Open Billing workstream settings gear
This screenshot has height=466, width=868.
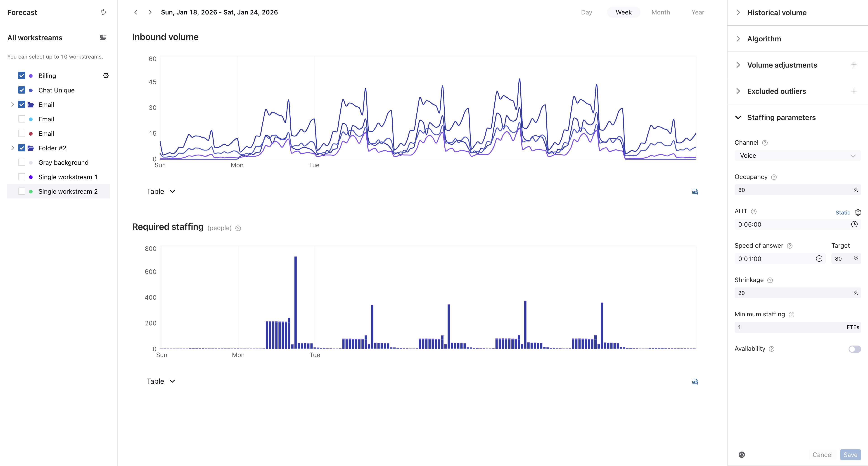105,75
